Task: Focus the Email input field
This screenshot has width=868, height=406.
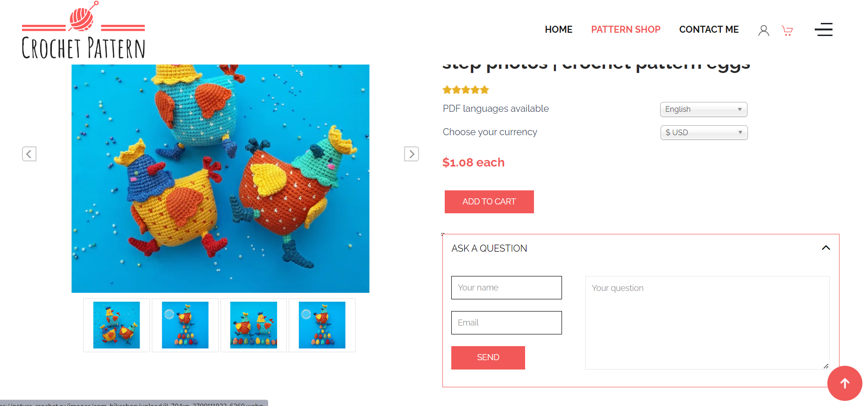Action: pyautogui.click(x=506, y=323)
